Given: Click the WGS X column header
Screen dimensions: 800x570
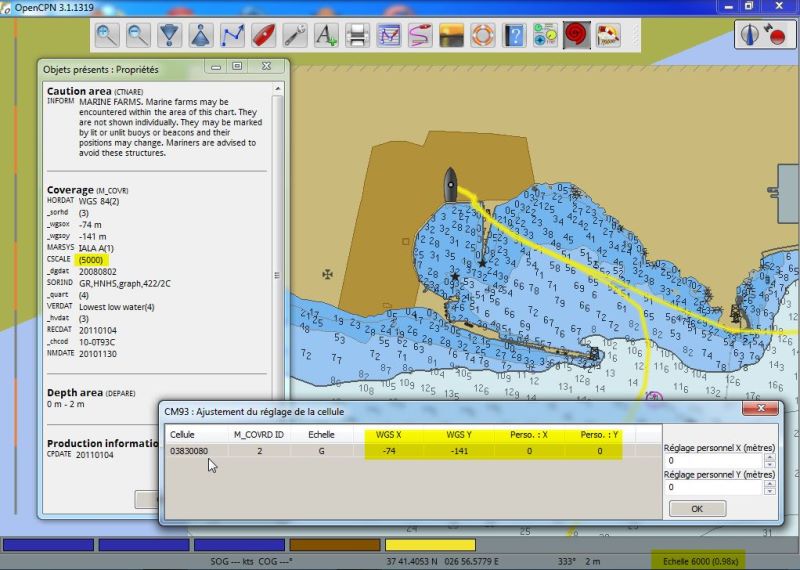Looking at the screenshot, I should [x=389, y=435].
